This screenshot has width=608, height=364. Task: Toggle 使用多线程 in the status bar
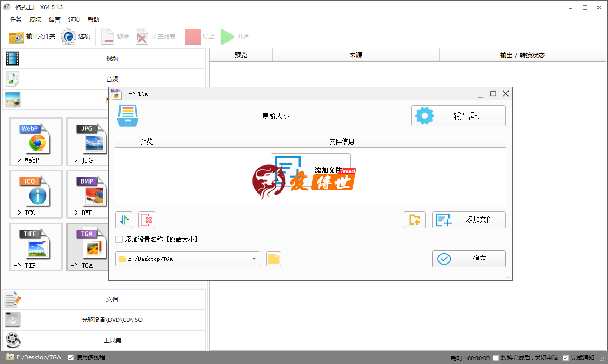tap(70, 357)
